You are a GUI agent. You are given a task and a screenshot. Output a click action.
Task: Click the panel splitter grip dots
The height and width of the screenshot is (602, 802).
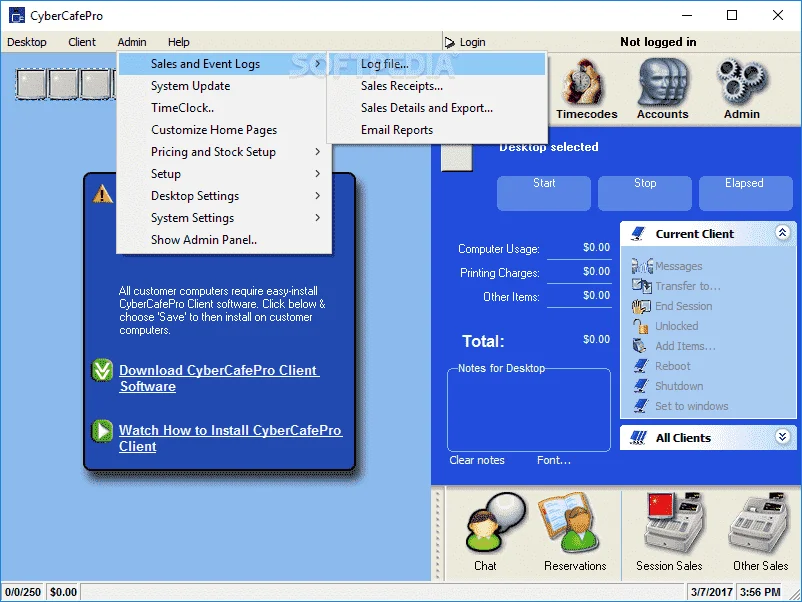pos(438,535)
